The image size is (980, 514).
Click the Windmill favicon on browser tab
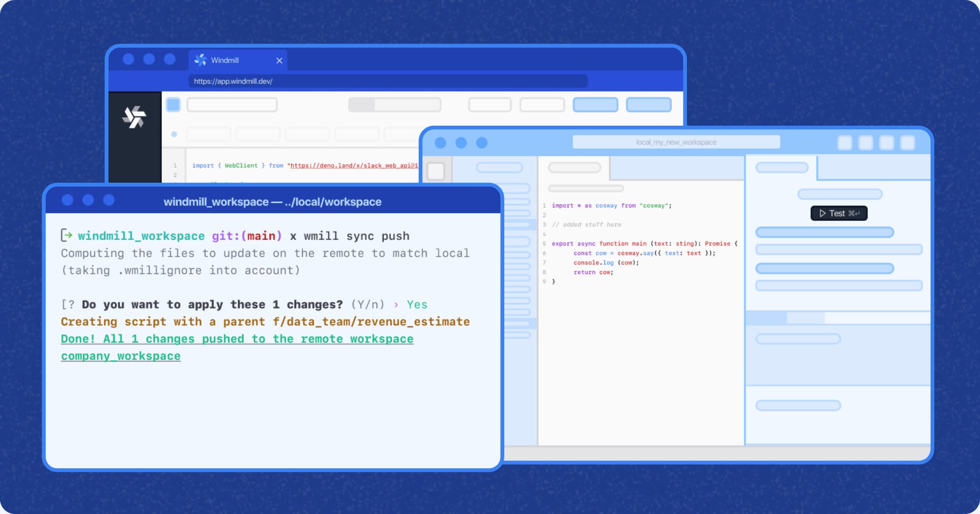click(x=200, y=60)
